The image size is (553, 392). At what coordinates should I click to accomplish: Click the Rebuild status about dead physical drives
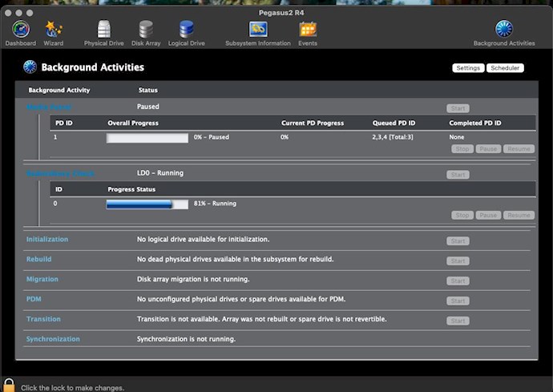(x=236, y=259)
